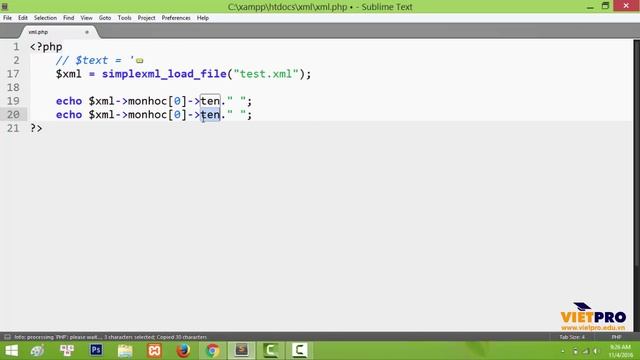The image size is (640, 360).
Task: Open Firefox from the taskbar
Action: tap(183, 351)
